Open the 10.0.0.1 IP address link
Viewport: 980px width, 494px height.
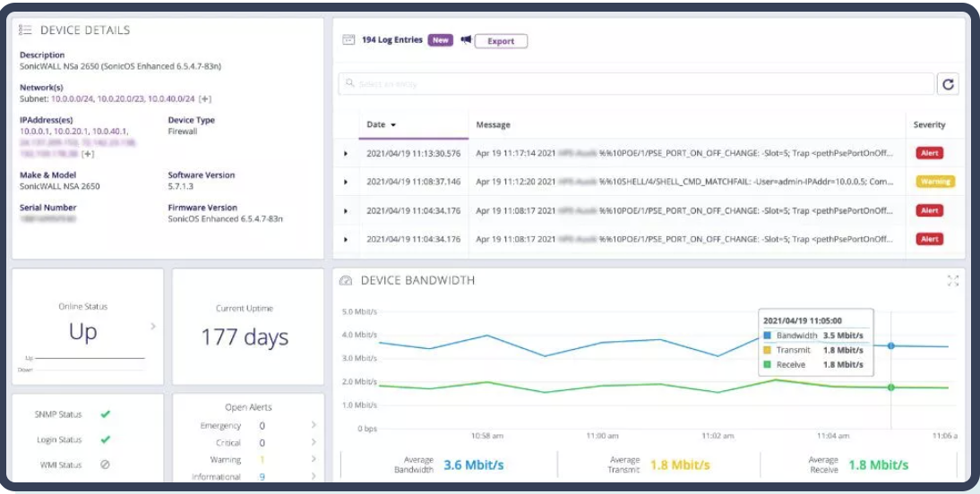[34, 132]
